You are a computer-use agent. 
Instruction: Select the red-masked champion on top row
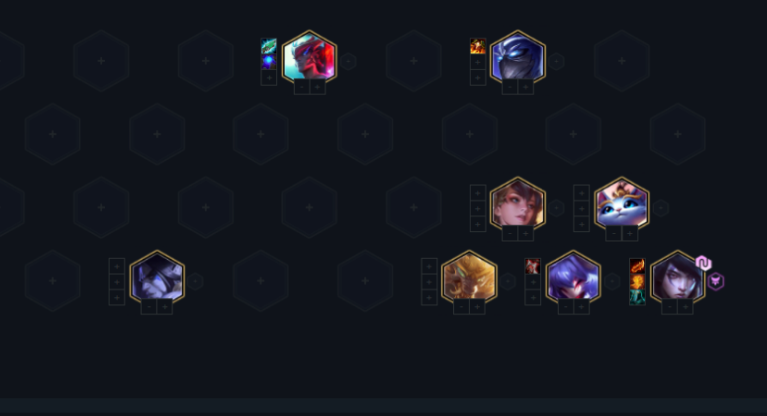pyautogui.click(x=309, y=59)
